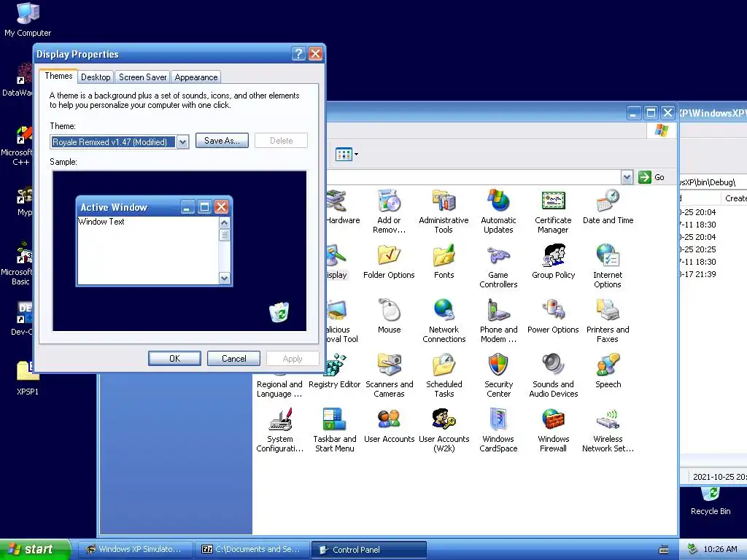Image resolution: width=747 pixels, height=560 pixels.
Task: Open Sounds and Audio Devices icon
Action: tap(553, 376)
